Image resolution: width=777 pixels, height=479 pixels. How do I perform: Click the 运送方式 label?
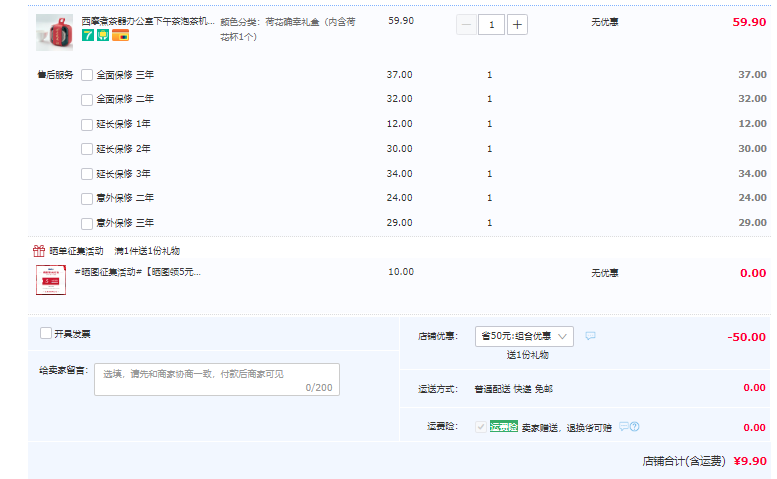click(x=438, y=389)
